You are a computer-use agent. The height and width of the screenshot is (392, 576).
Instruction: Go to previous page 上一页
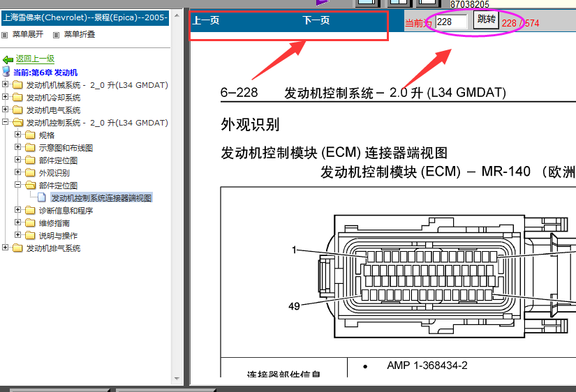[206, 20]
